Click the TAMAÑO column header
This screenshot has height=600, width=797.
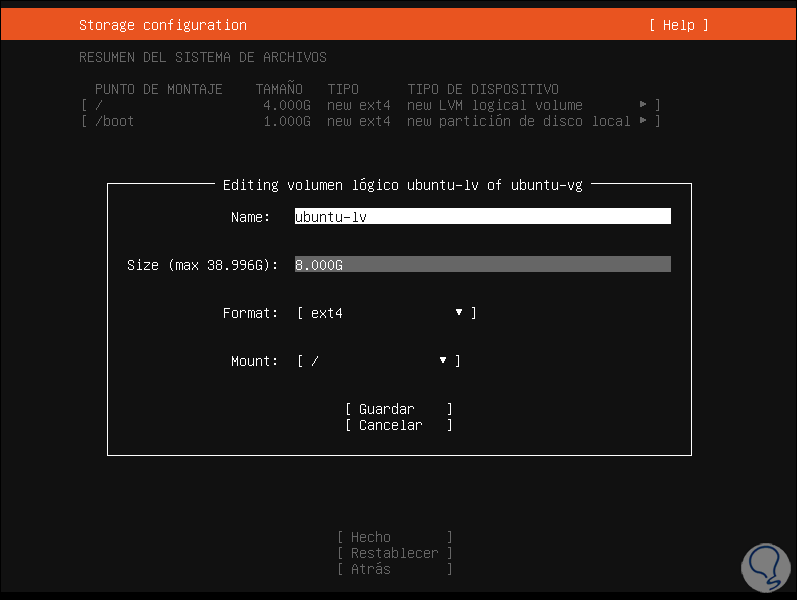pos(279,88)
